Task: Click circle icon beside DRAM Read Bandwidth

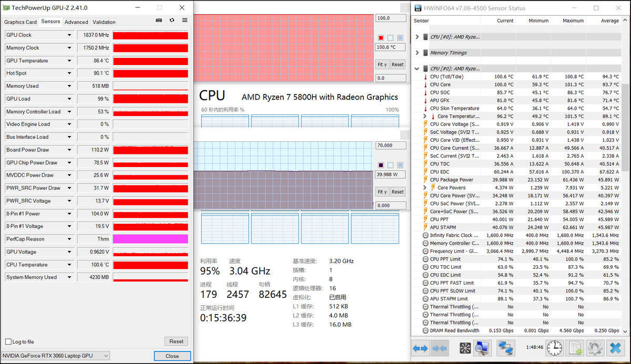Action: click(425, 331)
